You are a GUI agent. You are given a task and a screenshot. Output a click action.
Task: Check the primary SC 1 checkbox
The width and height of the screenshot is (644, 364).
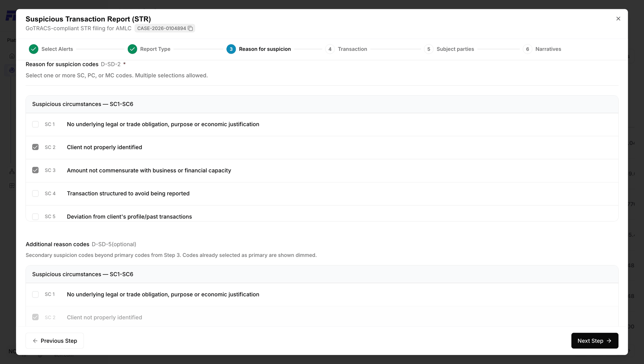click(x=35, y=124)
